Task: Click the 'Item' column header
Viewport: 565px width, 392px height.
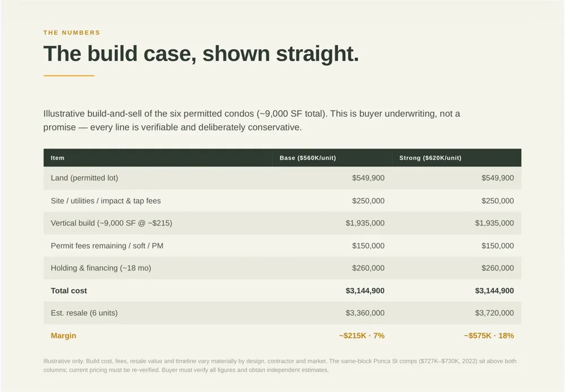Action: pyautogui.click(x=58, y=158)
